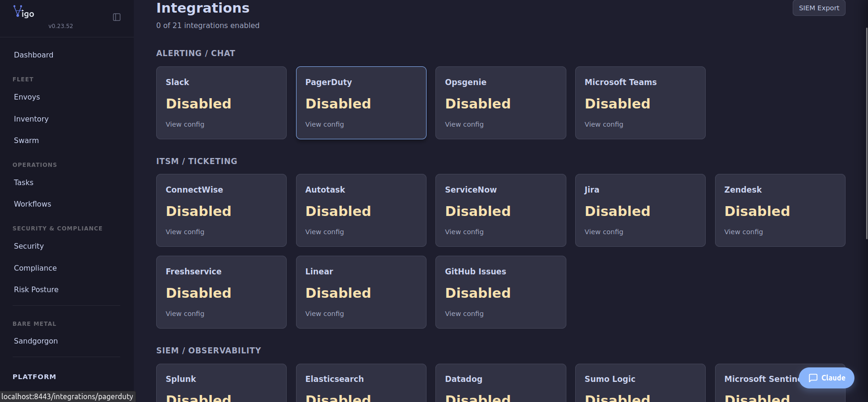
Task: Click the Freshservice card title
Action: click(x=194, y=272)
